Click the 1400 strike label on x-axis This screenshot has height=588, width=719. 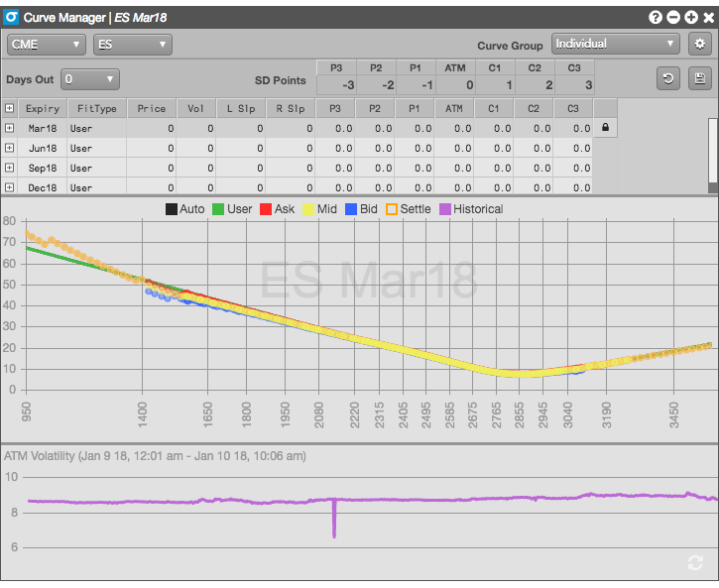(x=142, y=415)
